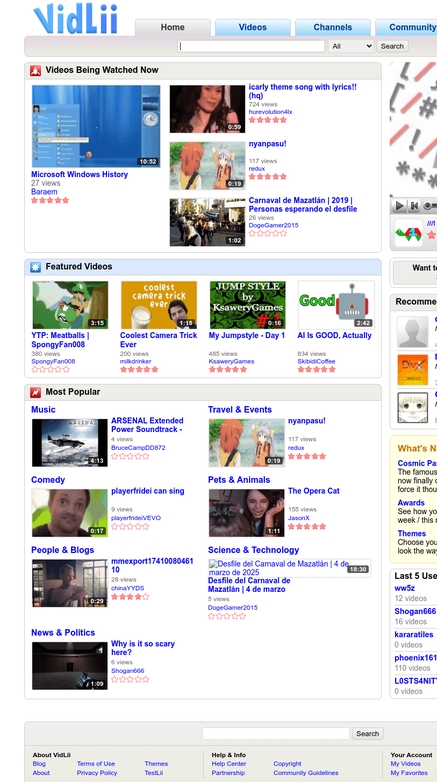Open The Opera Cat thumbnail
The height and width of the screenshot is (782, 437).
[x=246, y=513]
